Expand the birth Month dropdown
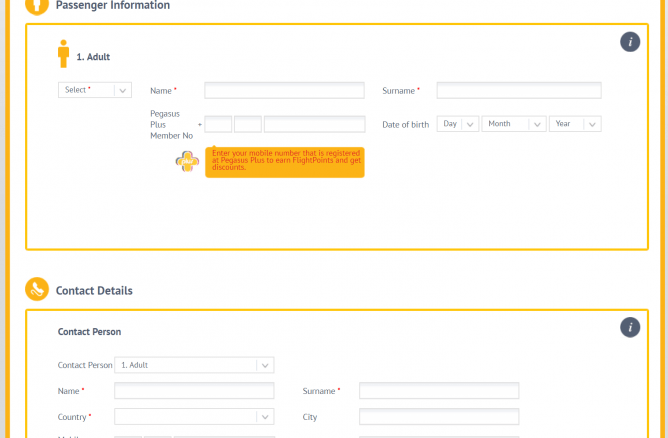 click(x=514, y=124)
